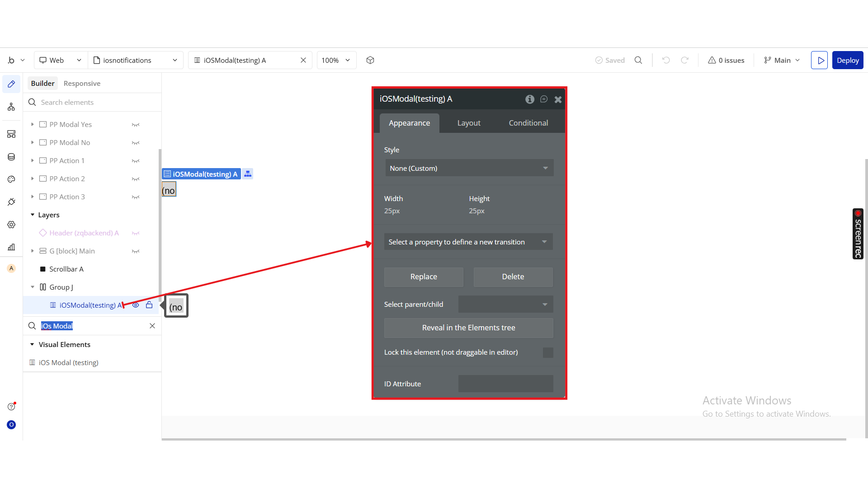868x488 pixels.
Task: Open the Styles palette icon
Action: pyautogui.click(x=11, y=179)
